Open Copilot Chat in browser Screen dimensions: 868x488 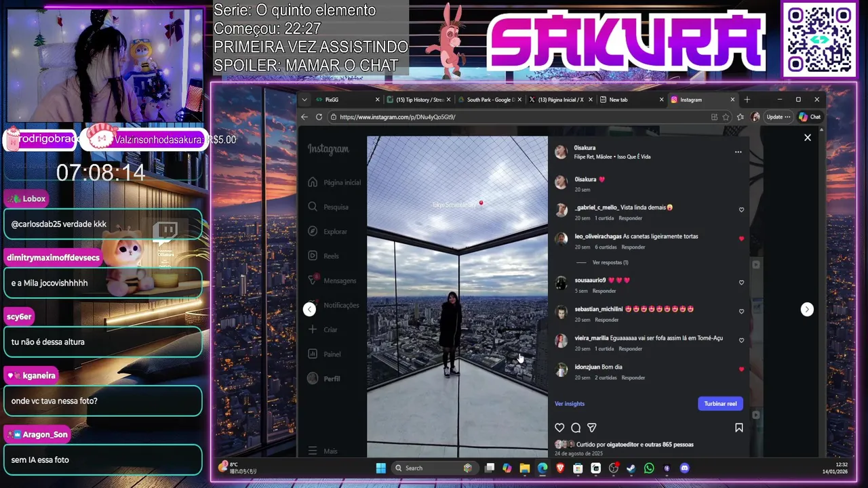pos(810,117)
